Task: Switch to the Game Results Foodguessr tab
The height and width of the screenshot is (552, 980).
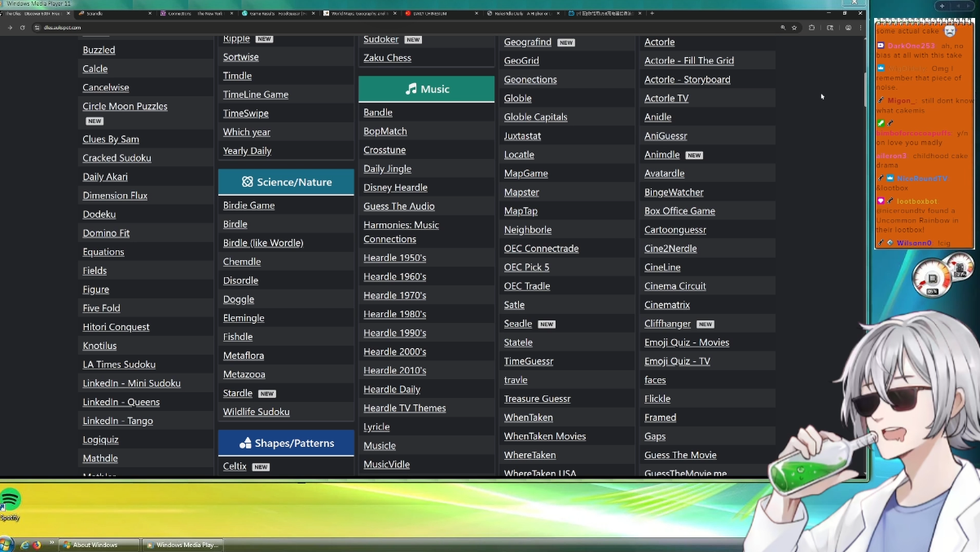Action: pos(277,13)
